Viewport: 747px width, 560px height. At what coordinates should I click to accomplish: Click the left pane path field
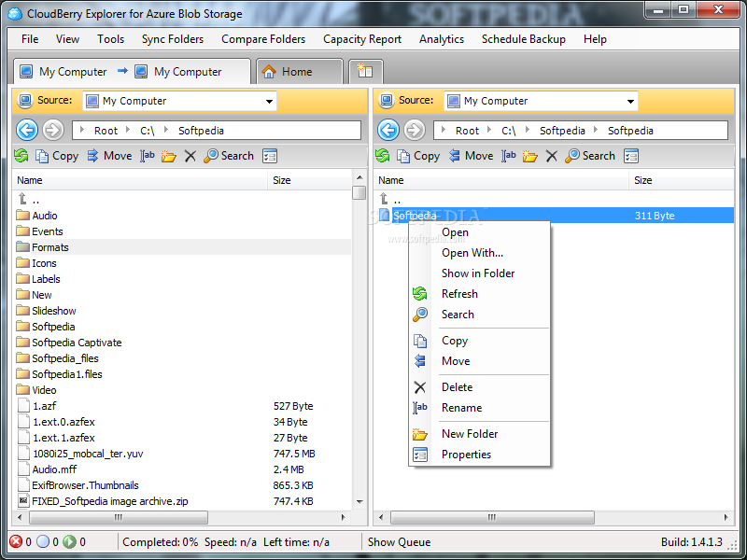217,130
